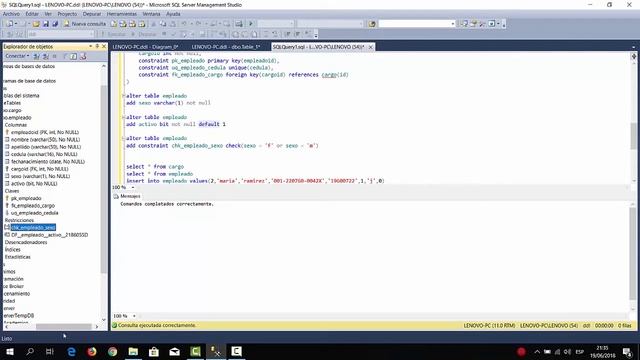
Task: Click the green Start debugging arrow
Action: tap(251, 24)
